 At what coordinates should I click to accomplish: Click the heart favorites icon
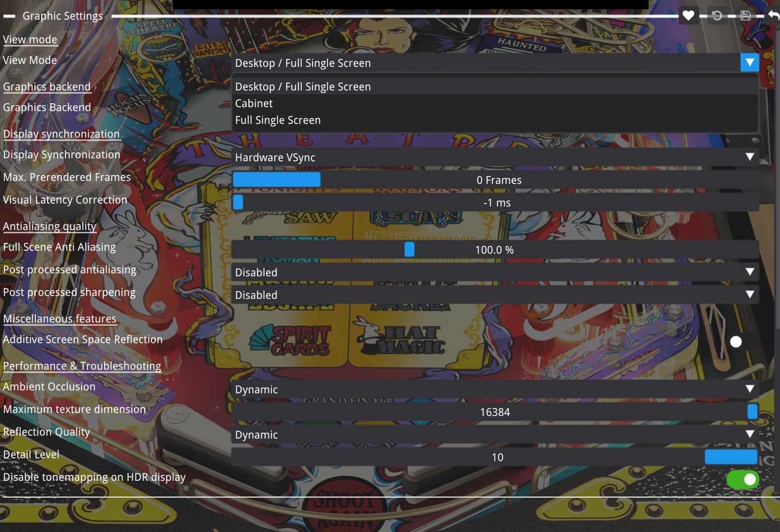pyautogui.click(x=689, y=16)
